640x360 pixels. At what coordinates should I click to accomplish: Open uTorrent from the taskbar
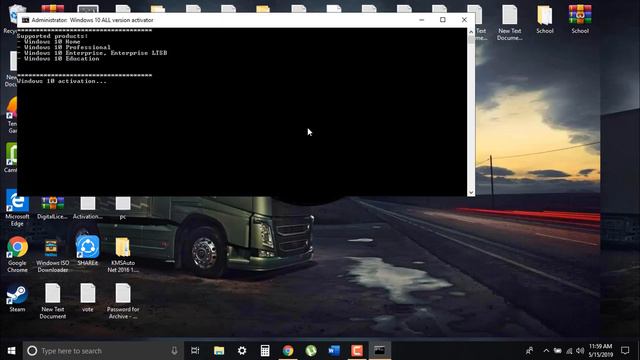click(x=311, y=350)
